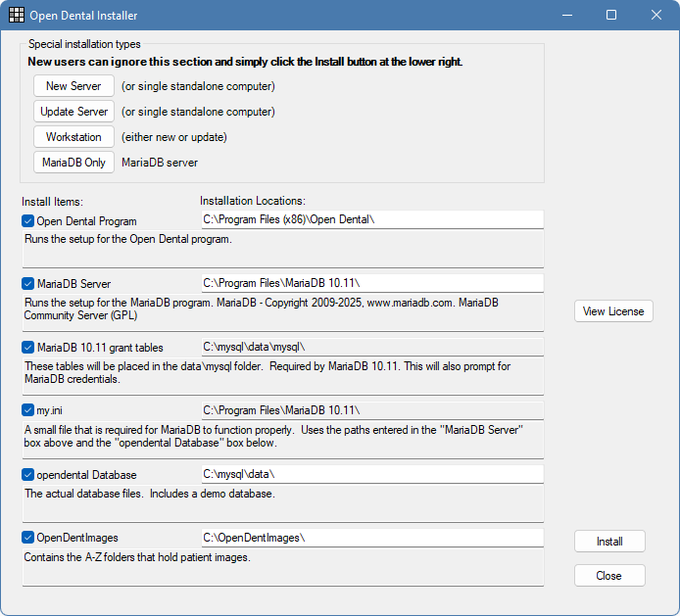This screenshot has height=616, width=680.
Task: Uncheck the OpenDentImages checkbox
Action: [27, 538]
